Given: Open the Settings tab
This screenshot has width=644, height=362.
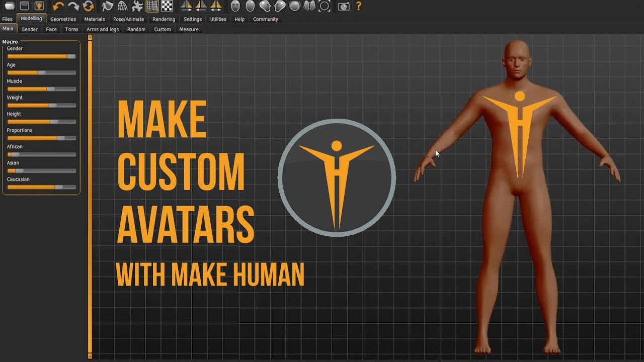Looking at the screenshot, I should click(193, 19).
